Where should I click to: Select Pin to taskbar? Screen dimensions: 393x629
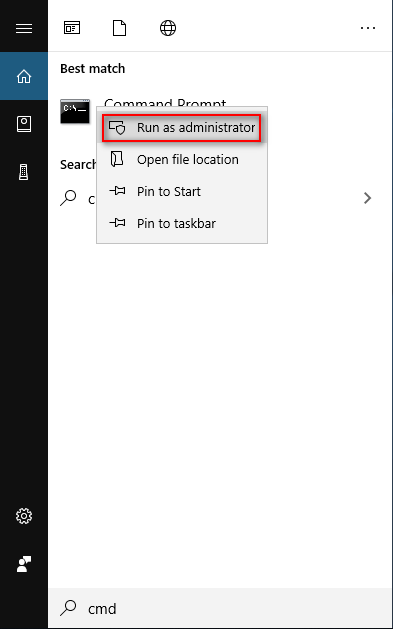(182, 223)
